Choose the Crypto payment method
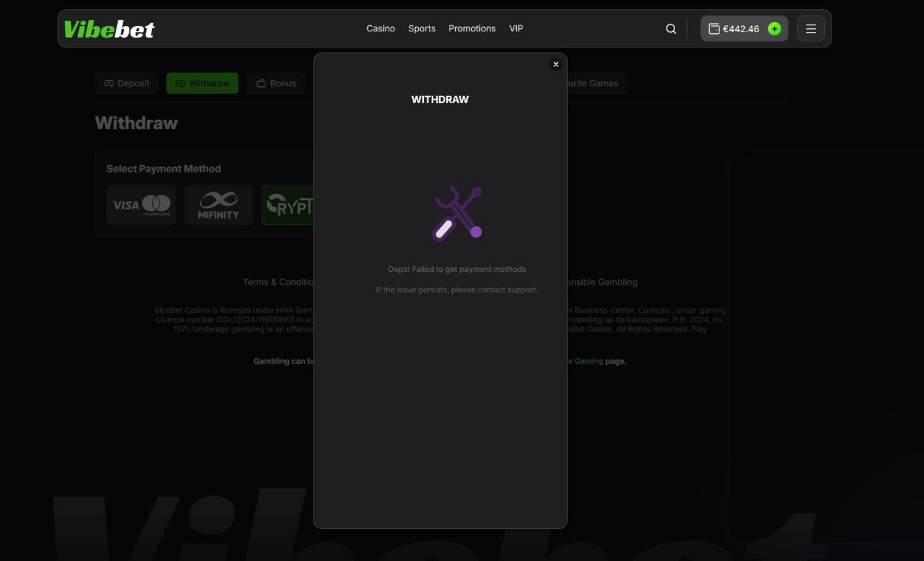924x561 pixels. click(x=288, y=205)
